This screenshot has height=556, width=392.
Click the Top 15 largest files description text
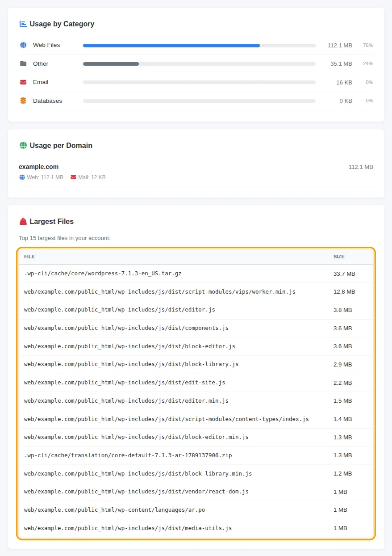point(65,238)
